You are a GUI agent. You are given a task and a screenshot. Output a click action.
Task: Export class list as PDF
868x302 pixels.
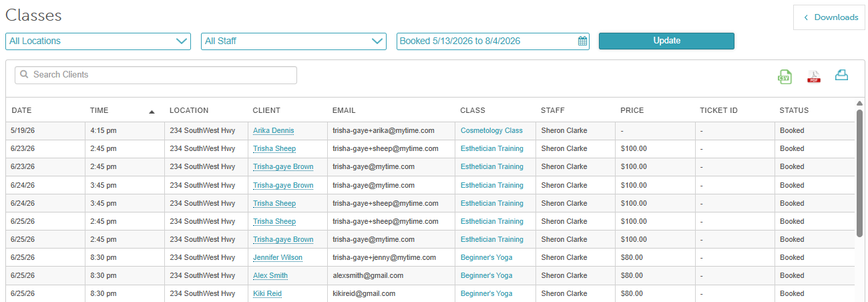coord(814,76)
